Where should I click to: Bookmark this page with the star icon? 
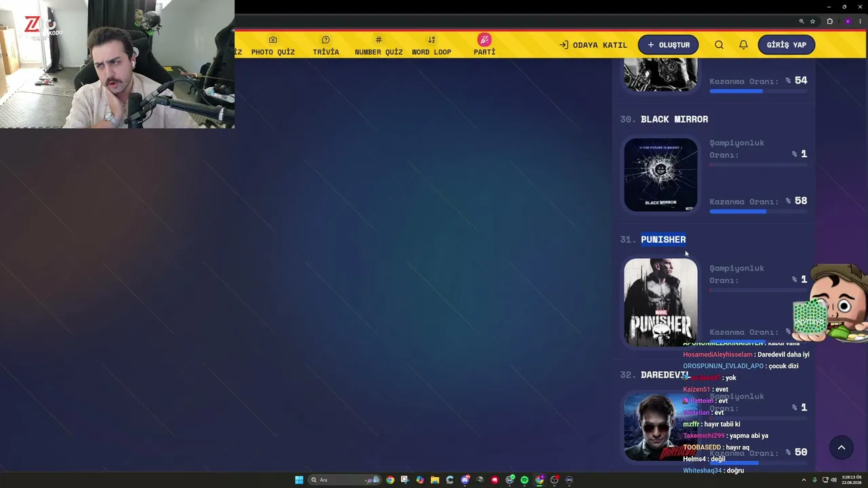click(812, 21)
